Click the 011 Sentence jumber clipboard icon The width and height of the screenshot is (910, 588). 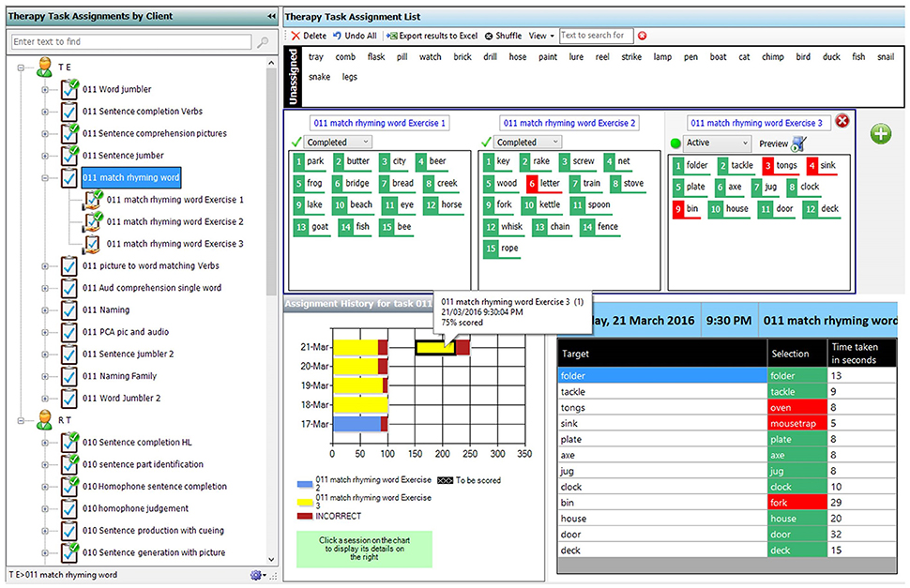point(69,156)
